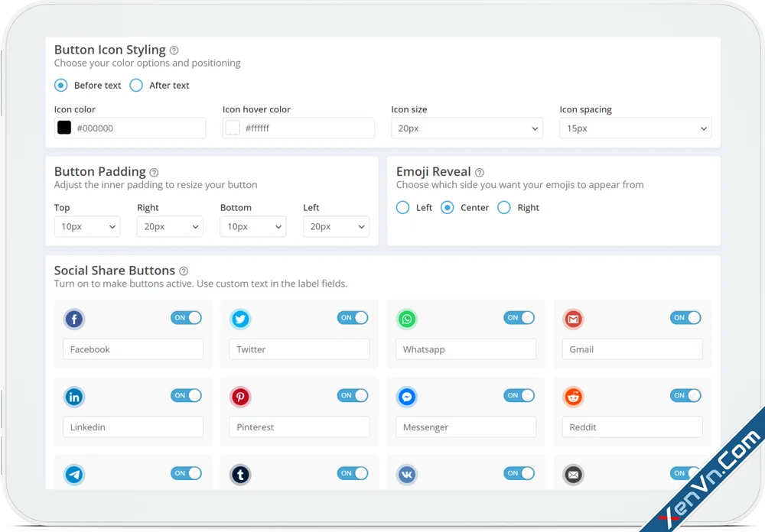The width and height of the screenshot is (765, 532).
Task: Disable the Whatsapp share toggle
Action: (x=519, y=318)
